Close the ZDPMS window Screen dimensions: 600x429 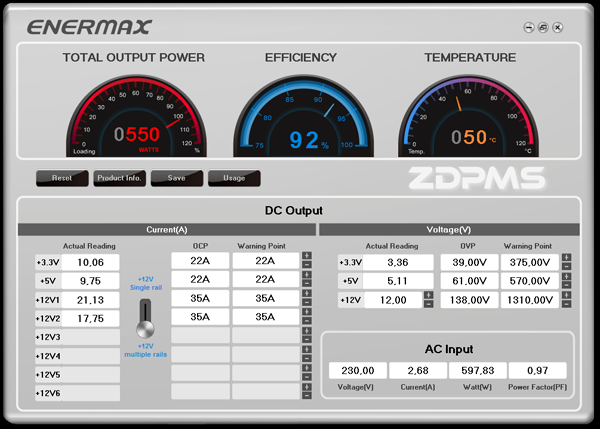(558, 28)
